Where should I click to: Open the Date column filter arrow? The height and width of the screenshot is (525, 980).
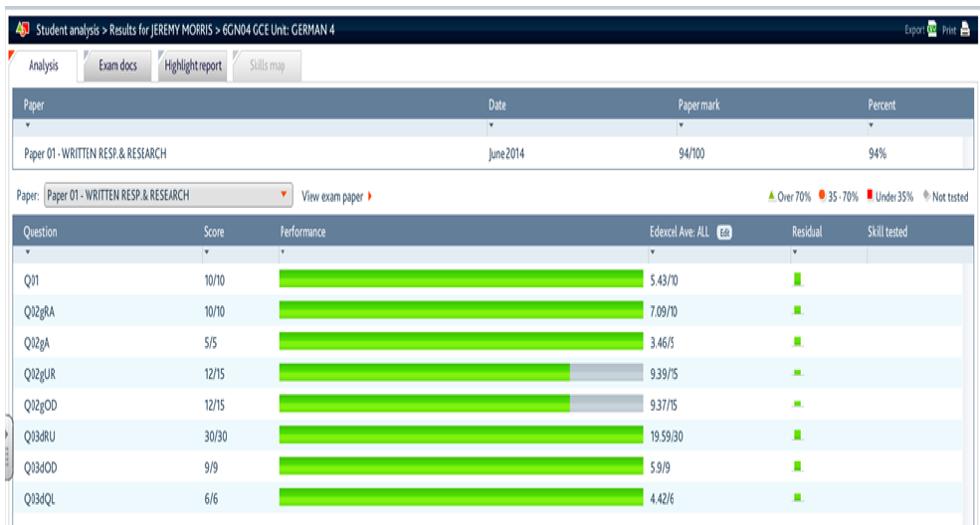(x=492, y=126)
